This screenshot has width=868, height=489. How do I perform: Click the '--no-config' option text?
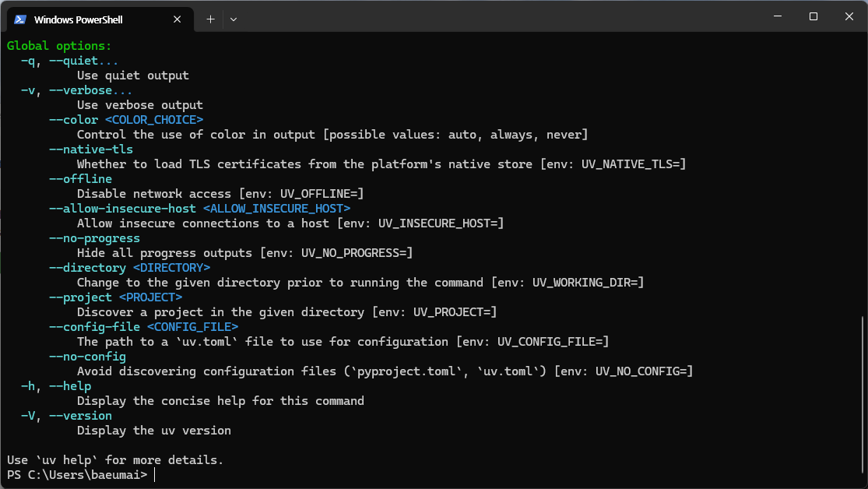[87, 357]
